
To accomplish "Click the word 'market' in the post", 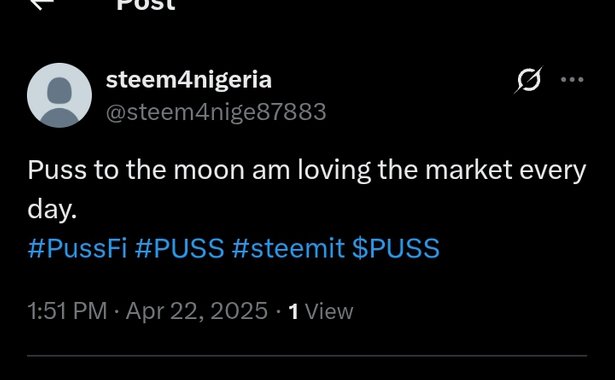I will pos(469,170).
